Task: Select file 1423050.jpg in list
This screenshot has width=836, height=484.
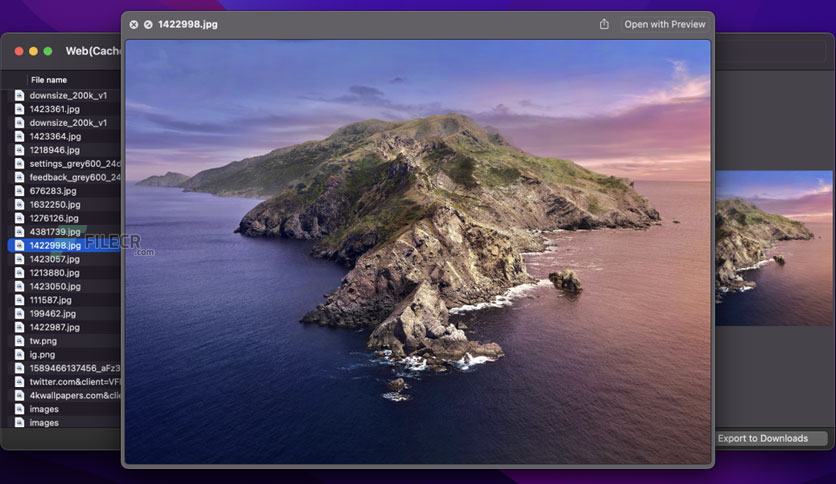Action: click(64, 286)
